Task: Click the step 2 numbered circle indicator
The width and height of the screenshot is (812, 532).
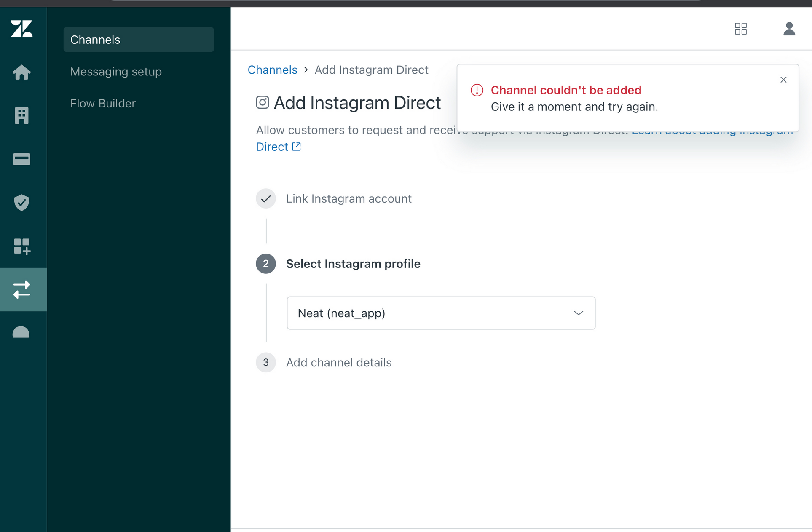Action: (x=266, y=263)
